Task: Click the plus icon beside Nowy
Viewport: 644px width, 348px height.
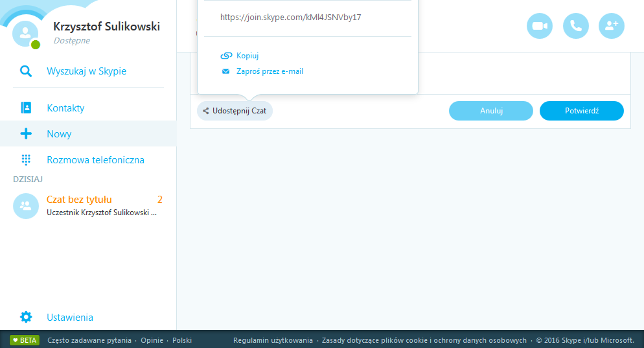Action: (26, 133)
